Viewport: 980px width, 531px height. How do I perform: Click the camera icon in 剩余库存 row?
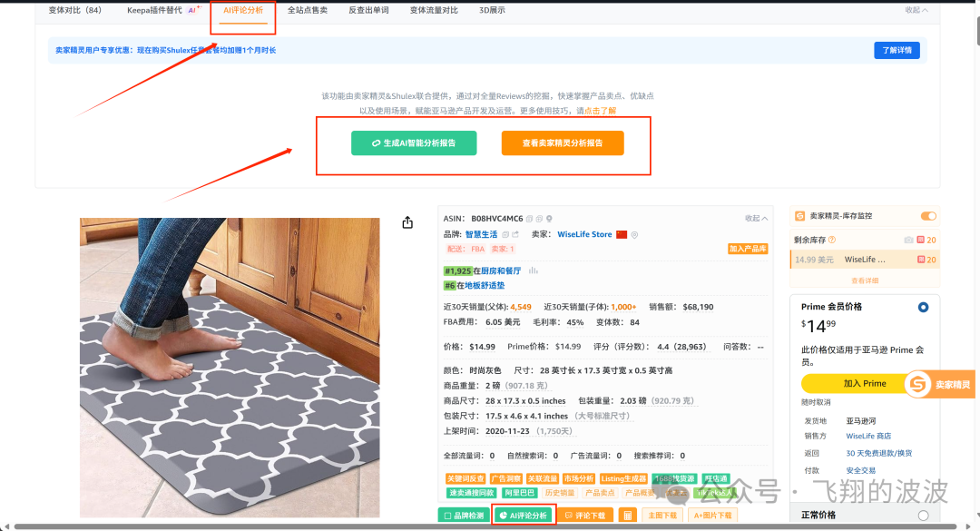click(x=908, y=240)
